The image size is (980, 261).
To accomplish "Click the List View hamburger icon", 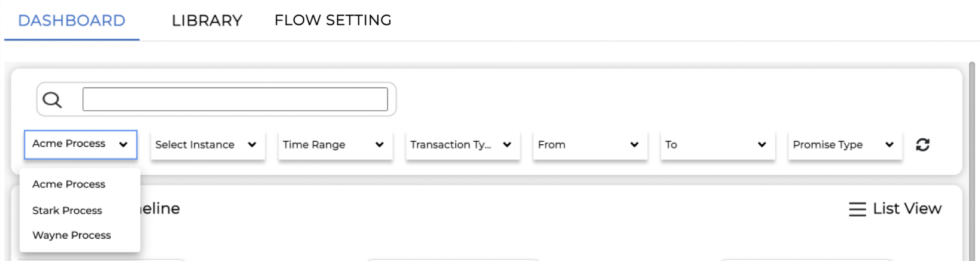I will tap(857, 209).
